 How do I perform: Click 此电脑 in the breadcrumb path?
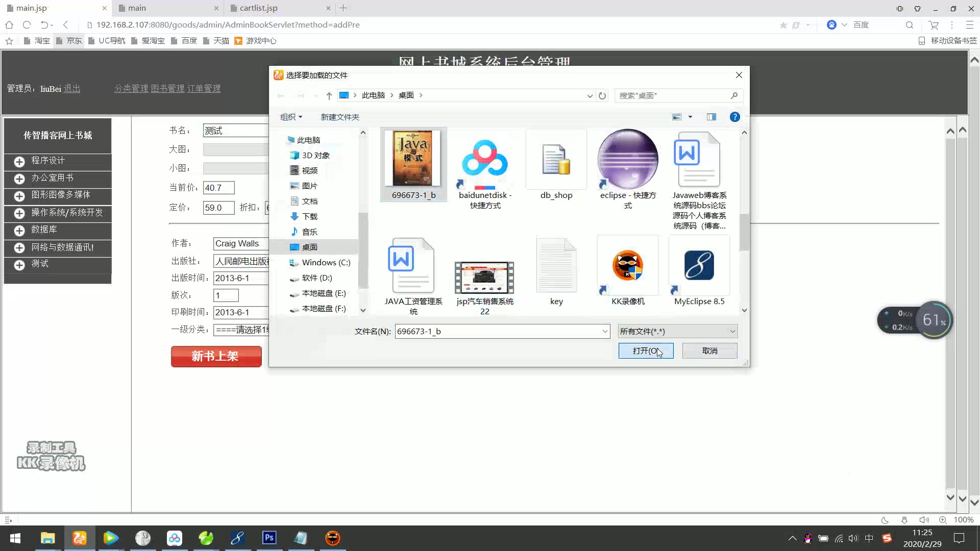[373, 95]
